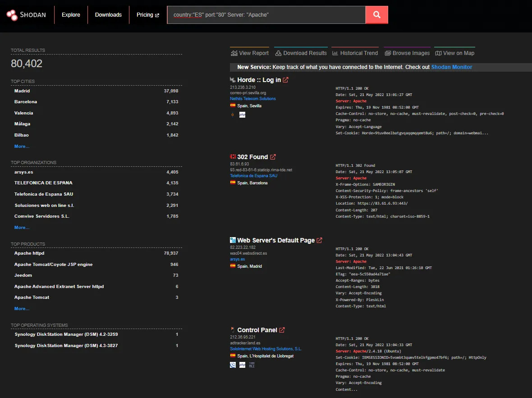
Task: Follow the Nethits Telecom Solutions link
Action: pos(253,99)
